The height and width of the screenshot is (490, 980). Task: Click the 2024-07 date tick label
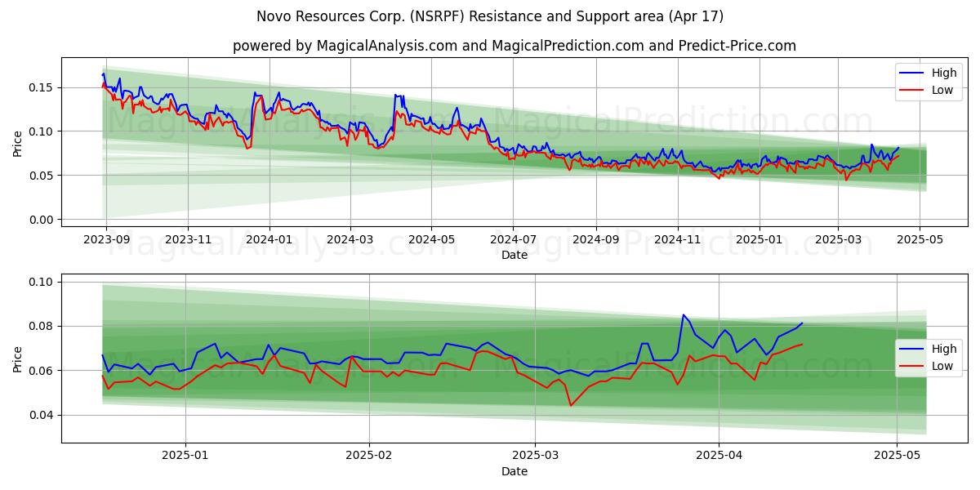pyautogui.click(x=514, y=240)
